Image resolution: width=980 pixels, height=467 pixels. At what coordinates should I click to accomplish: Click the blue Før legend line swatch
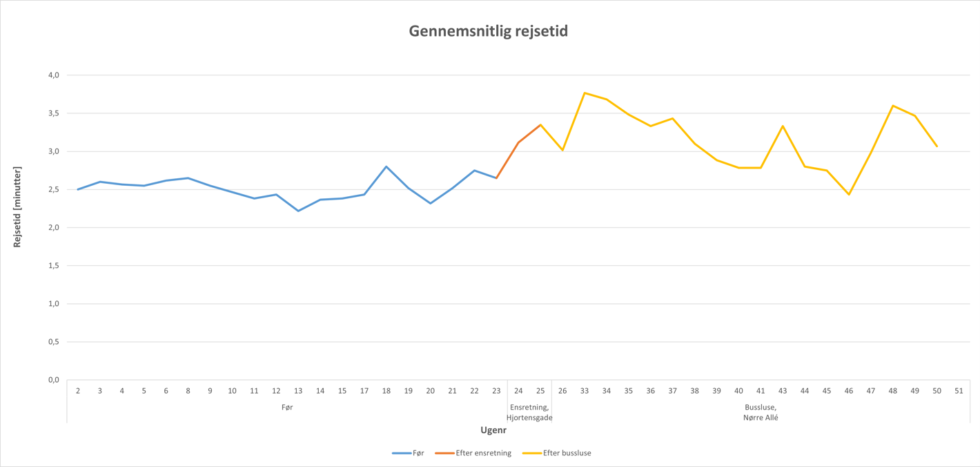tap(401, 453)
